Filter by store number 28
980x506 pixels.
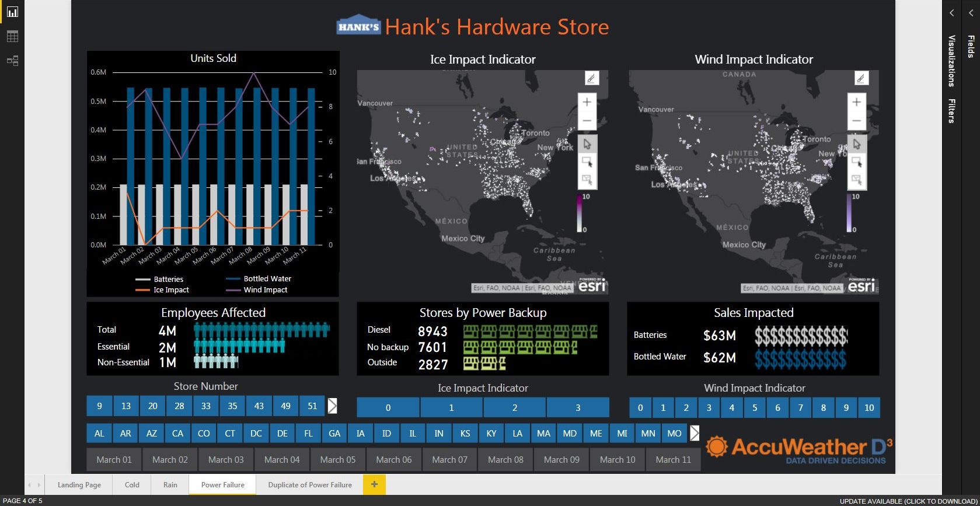pyautogui.click(x=179, y=406)
